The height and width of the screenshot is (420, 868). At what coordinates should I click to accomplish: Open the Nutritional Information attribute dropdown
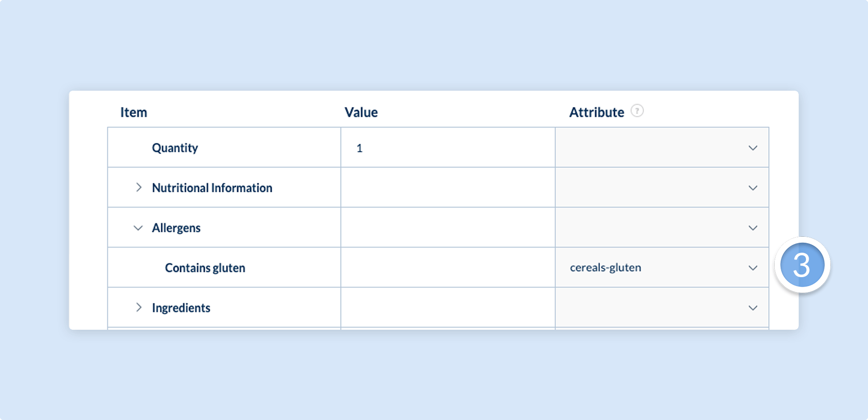click(x=662, y=187)
